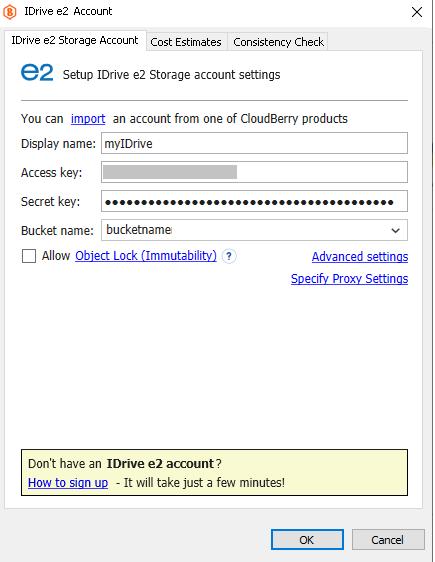Image resolution: width=435 pixels, height=562 pixels.
Task: Select the Secret key password field
Action: pyautogui.click(x=254, y=201)
